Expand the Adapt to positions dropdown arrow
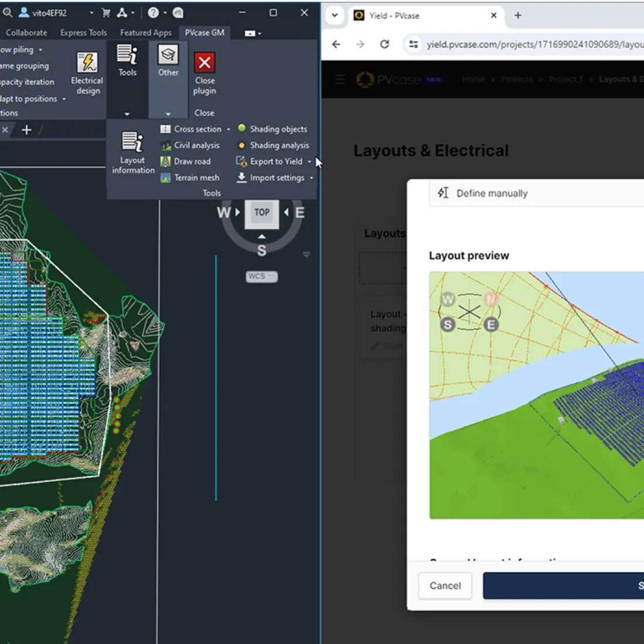 [64, 99]
